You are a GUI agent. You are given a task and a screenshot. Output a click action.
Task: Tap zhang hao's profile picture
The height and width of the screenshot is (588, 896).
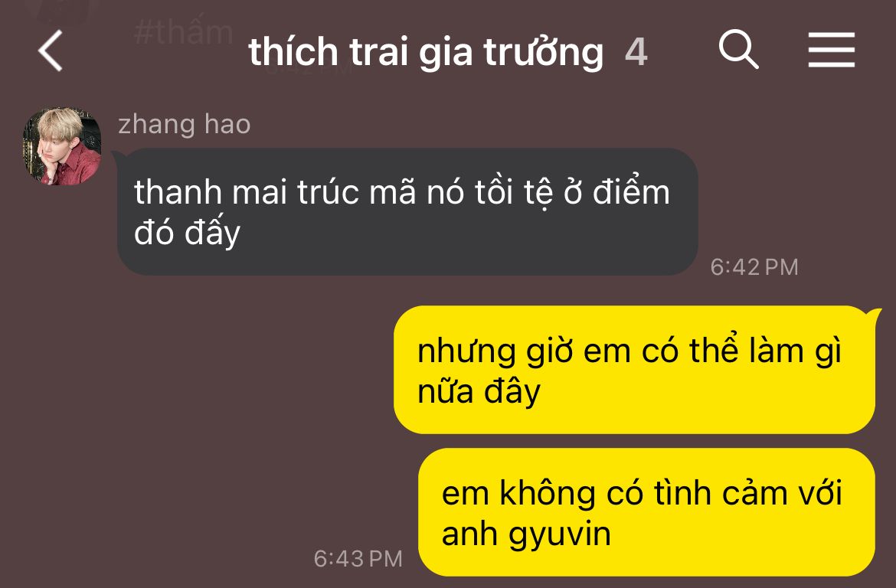(62, 146)
